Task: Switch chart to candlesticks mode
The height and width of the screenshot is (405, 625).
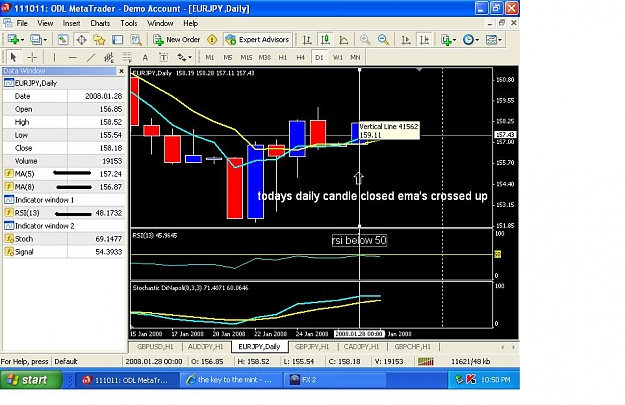Action: coord(326,39)
